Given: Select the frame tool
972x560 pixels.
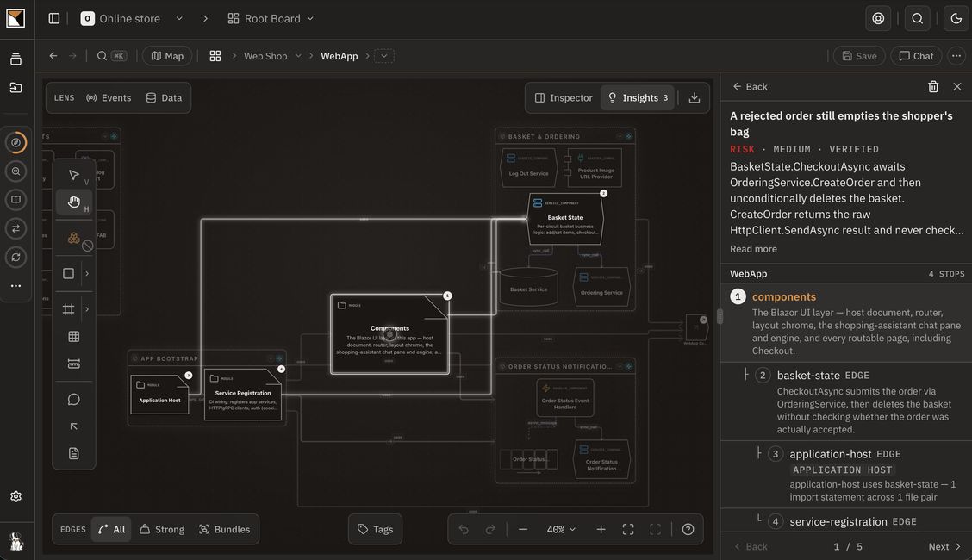Looking at the screenshot, I should point(69,309).
